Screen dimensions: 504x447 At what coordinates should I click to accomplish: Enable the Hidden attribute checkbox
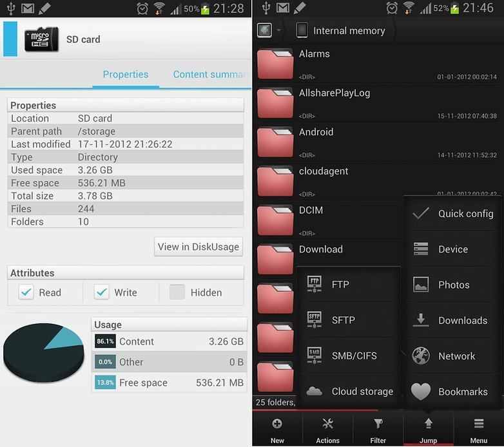(177, 292)
